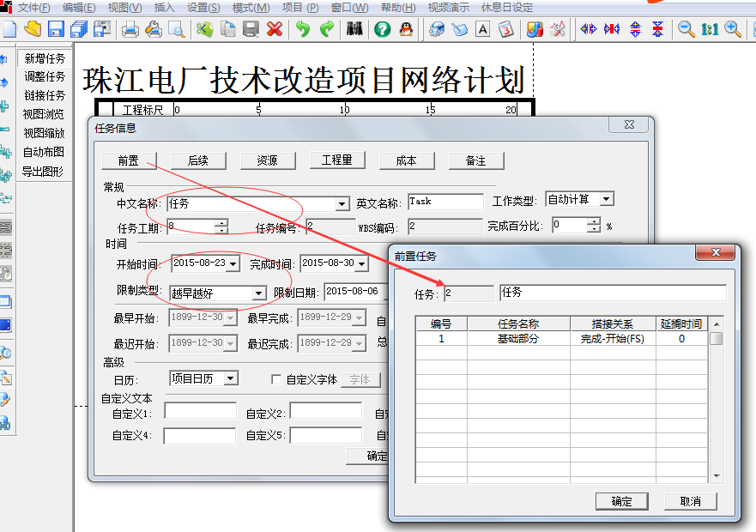Click the green help question mark icon
This screenshot has width=756, height=532.
(382, 29)
